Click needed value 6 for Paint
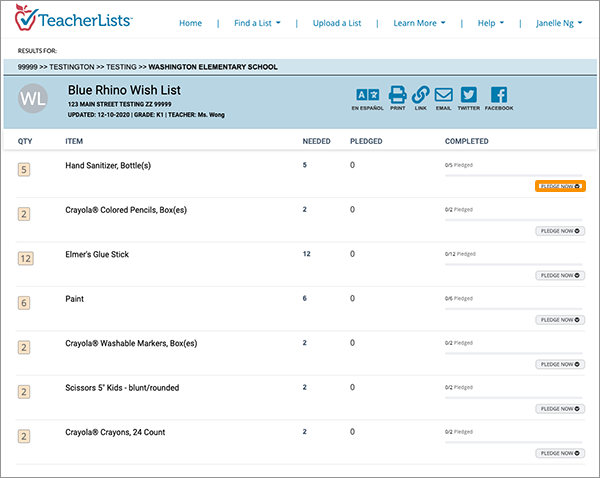The width and height of the screenshot is (600, 478). 305,298
